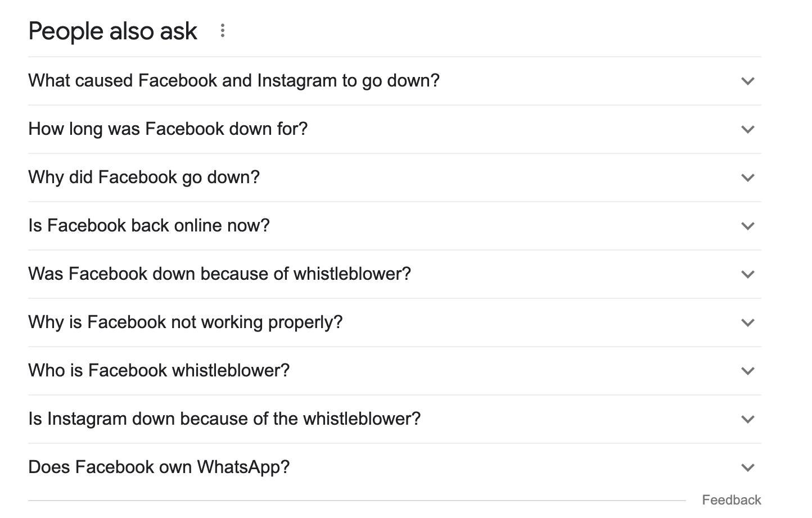Expand the chevron for 'Is Facebook back online now?'
Screen dimensions: 812x518
tap(748, 226)
